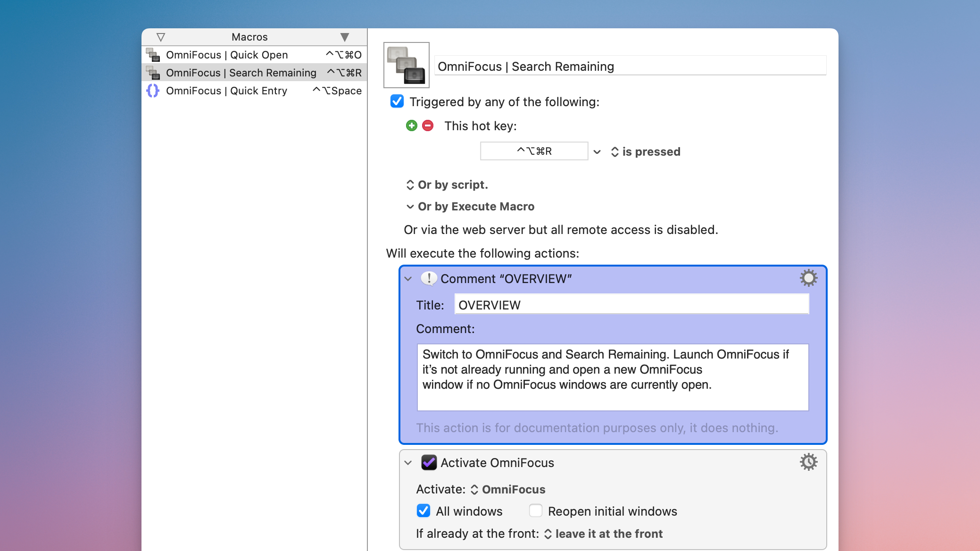The image size is (980, 551).
Task: Uncheck the All windows checkbox
Action: click(x=424, y=511)
